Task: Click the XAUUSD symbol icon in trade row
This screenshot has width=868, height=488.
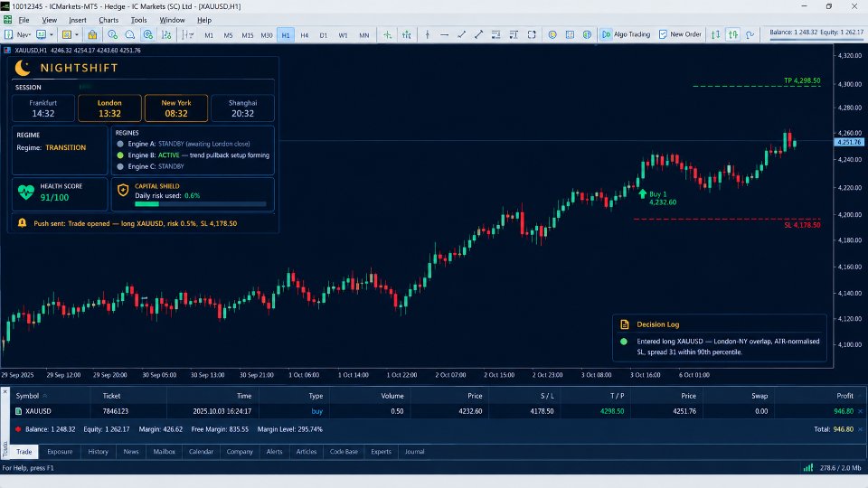Action: click(19, 411)
